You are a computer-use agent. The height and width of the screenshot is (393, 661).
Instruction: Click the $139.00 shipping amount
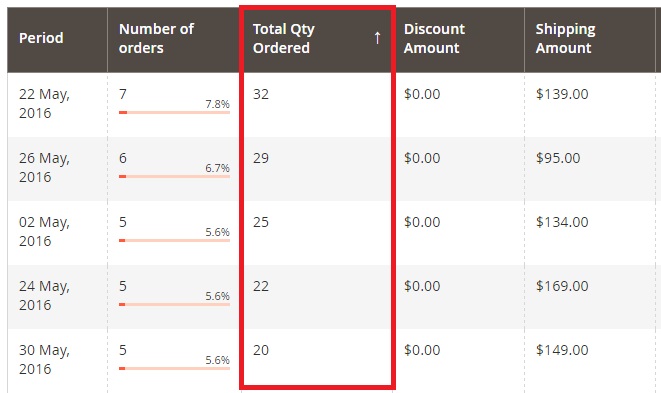pyautogui.click(x=562, y=94)
